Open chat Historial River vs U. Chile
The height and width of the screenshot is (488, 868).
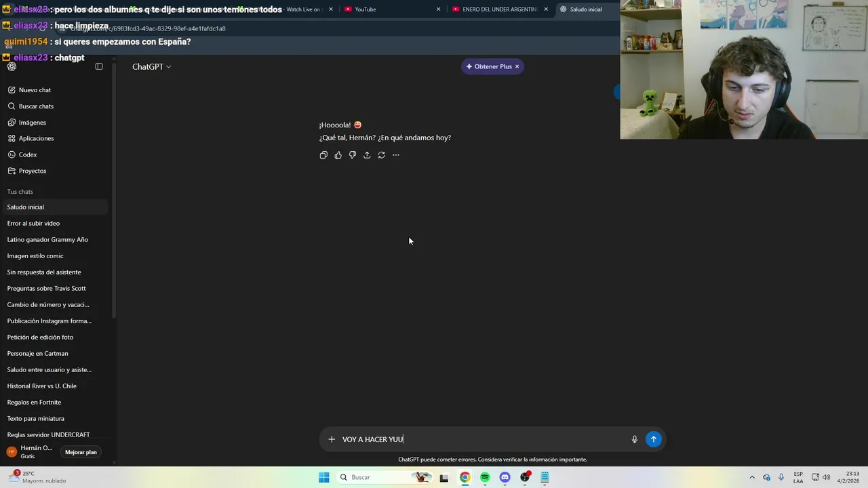click(54, 386)
